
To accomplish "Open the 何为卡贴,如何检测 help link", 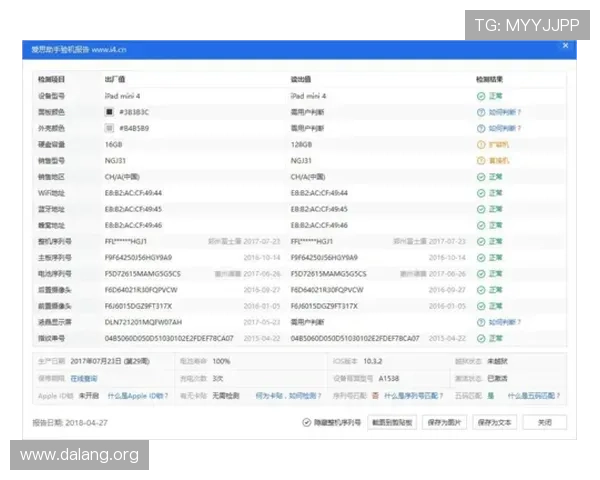I will (x=289, y=396).
